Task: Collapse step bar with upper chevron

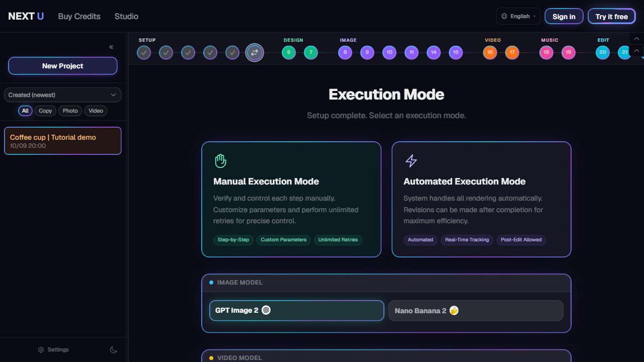Action: [636, 39]
